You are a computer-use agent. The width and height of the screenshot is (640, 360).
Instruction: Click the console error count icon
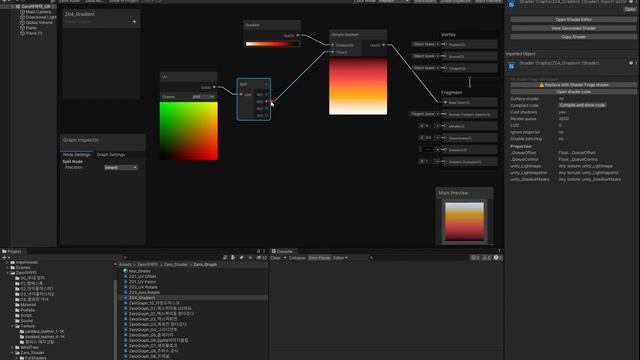pyautogui.click(x=496, y=258)
